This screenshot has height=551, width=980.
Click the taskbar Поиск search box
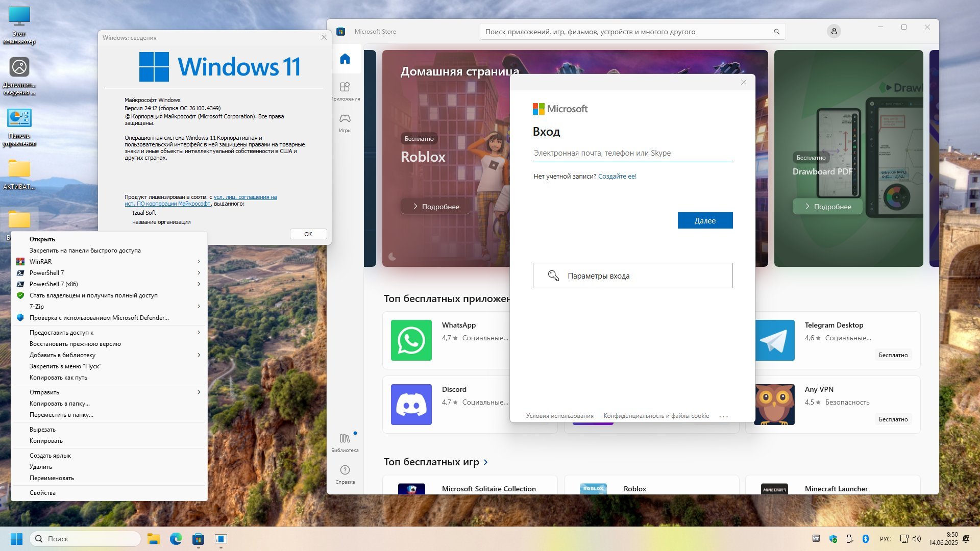point(85,539)
